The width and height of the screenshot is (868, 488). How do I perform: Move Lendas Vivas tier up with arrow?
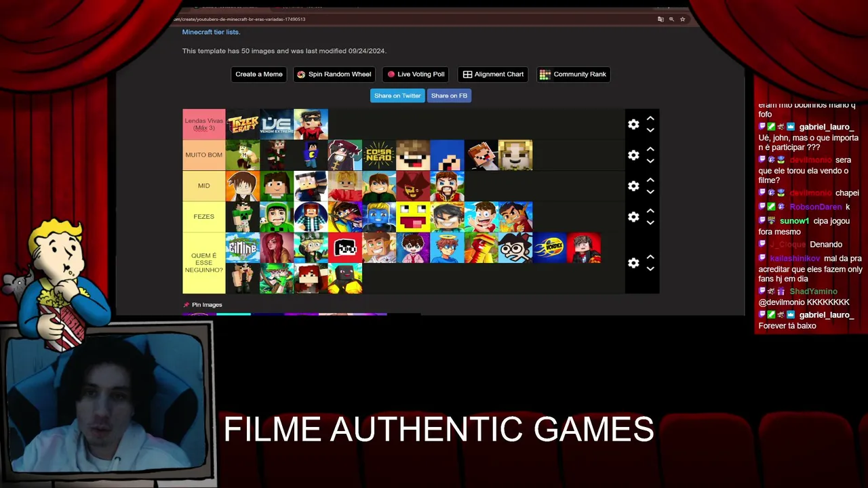[650, 119]
